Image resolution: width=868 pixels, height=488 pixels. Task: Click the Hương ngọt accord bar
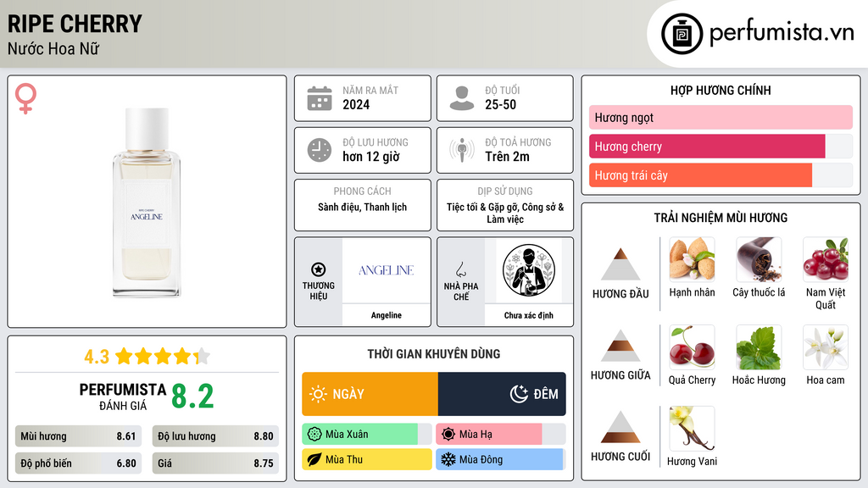[x=721, y=117]
